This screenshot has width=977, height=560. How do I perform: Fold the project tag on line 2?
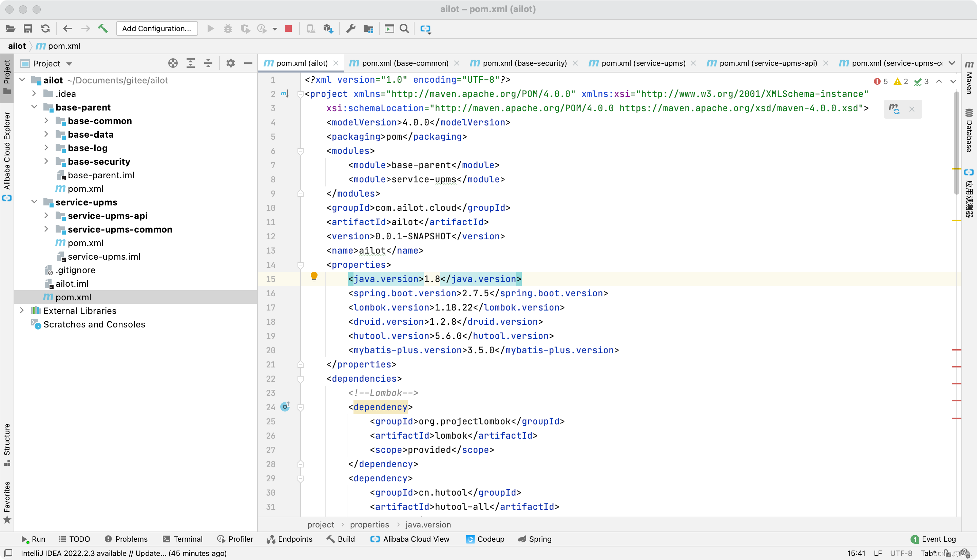coord(301,94)
